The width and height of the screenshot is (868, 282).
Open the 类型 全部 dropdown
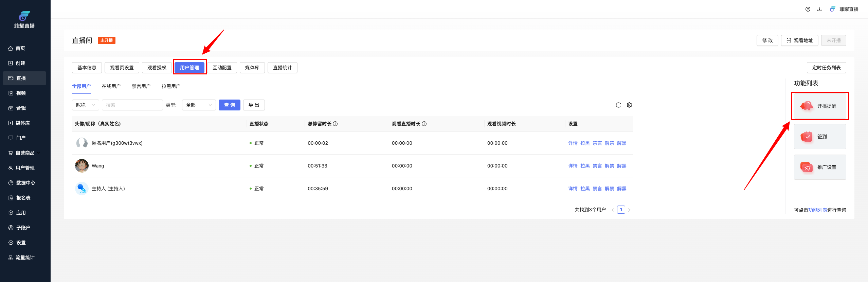click(x=199, y=105)
